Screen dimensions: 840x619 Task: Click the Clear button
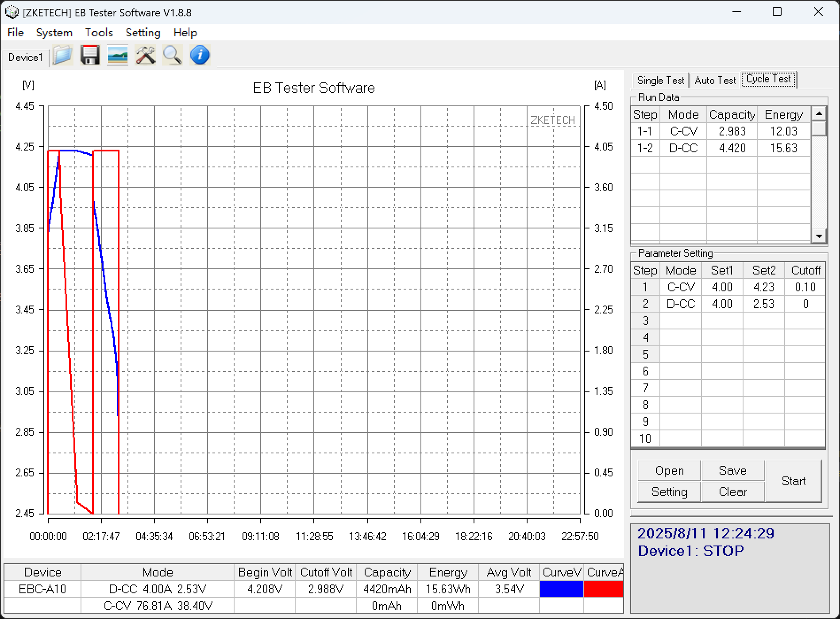[x=732, y=492]
